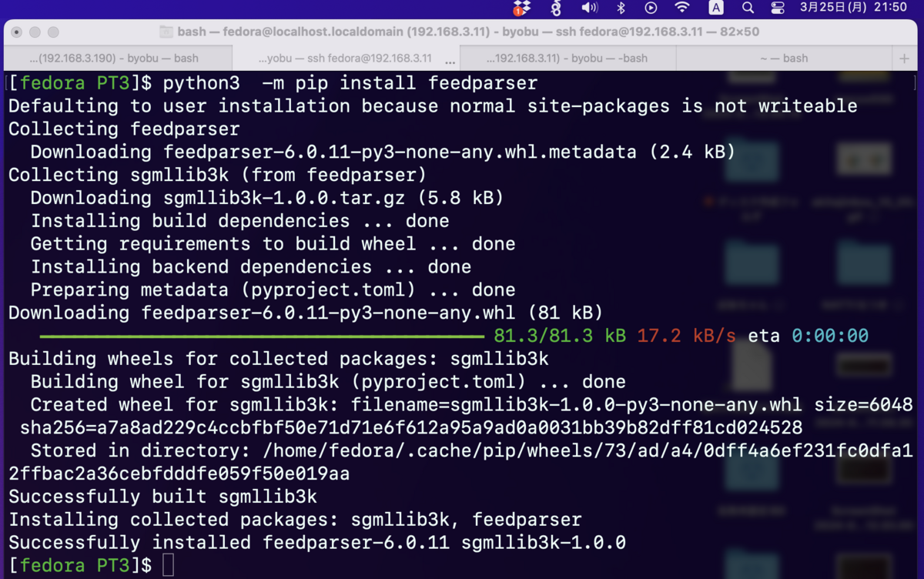Select the "ssh fedora@192.168.3.11" tab

click(x=344, y=58)
